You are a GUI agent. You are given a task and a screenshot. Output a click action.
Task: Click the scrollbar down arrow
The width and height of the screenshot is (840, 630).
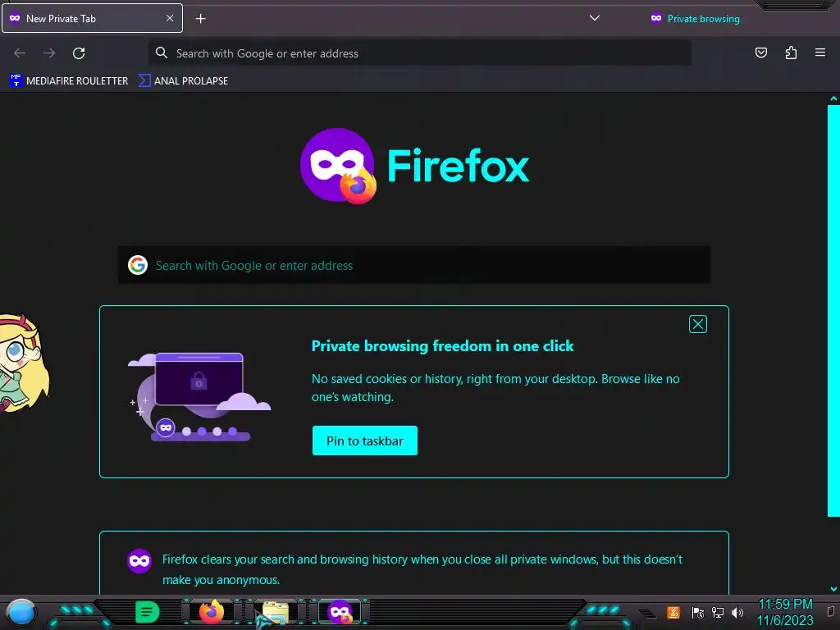(833, 589)
